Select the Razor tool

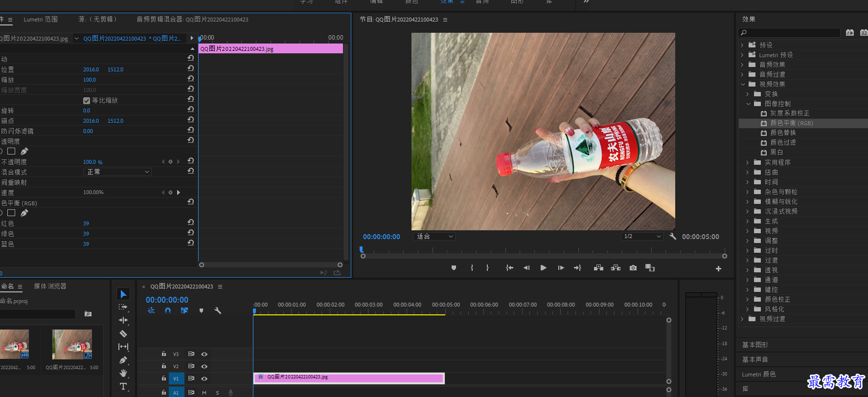(123, 333)
